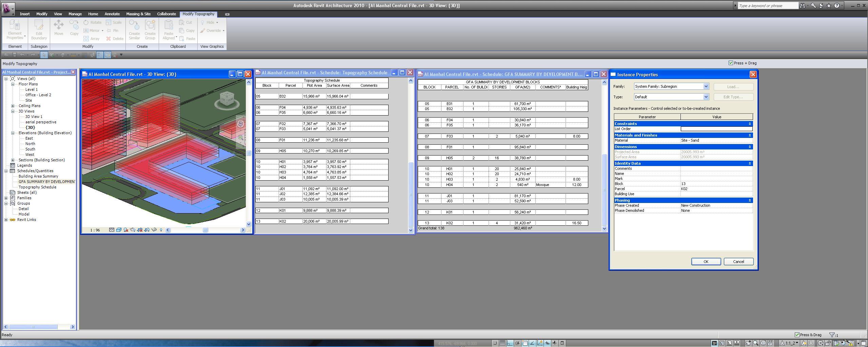Redo the last undone action

click(33, 55)
